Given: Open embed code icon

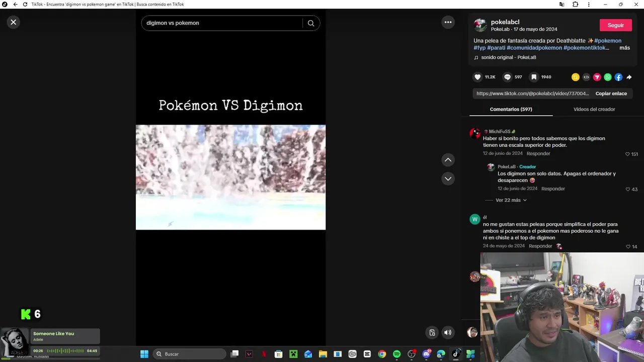Looking at the screenshot, I should click(x=586, y=77).
